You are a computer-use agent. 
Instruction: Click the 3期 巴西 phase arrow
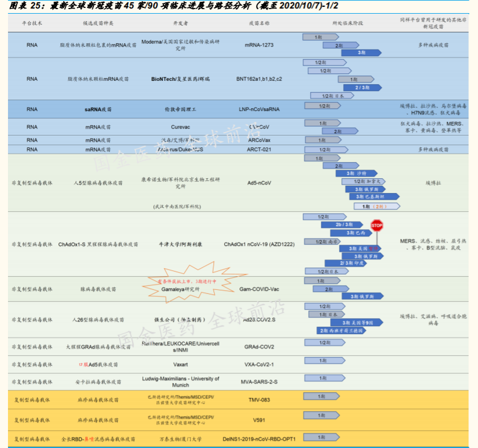[351, 233]
